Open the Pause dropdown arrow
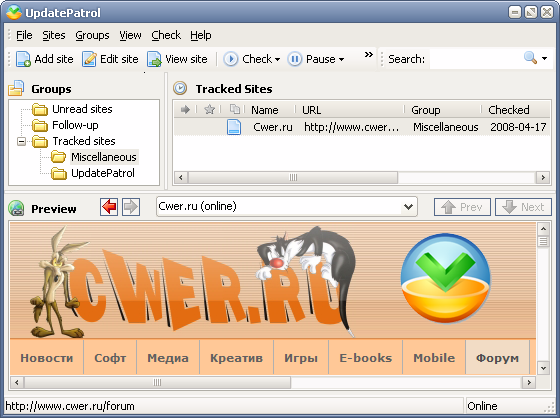Viewport: 560px width, 418px height. pyautogui.click(x=341, y=60)
